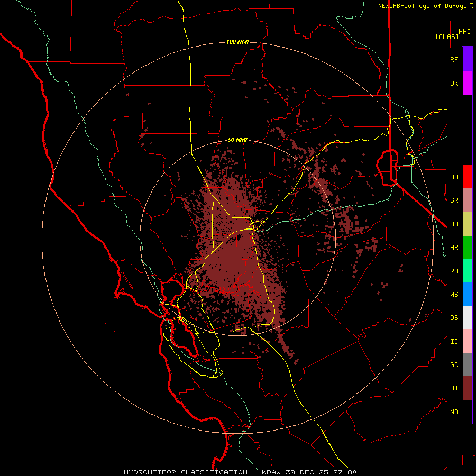Select the BI dark red legend swatch
Image resolution: width=476 pixels, height=476 pixels.
tap(467, 388)
